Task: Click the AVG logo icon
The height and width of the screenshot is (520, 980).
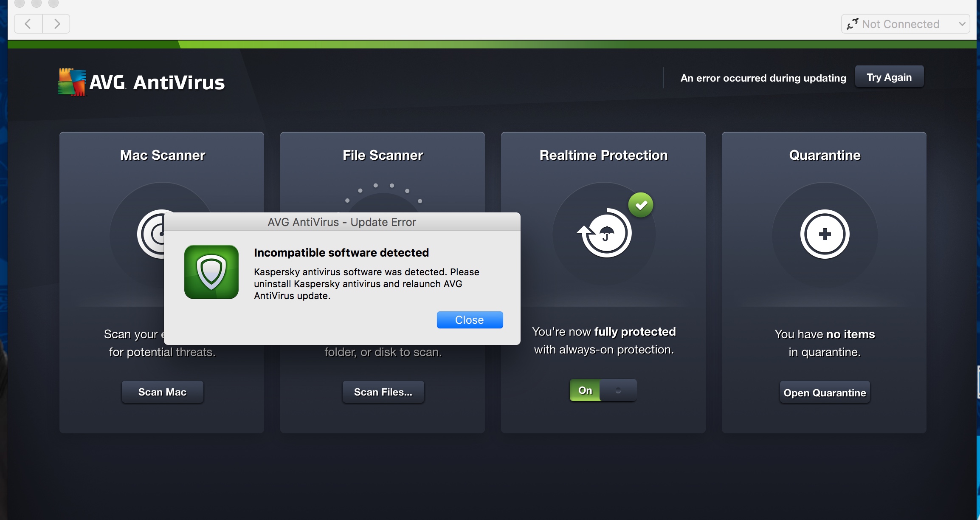Action: [x=72, y=82]
